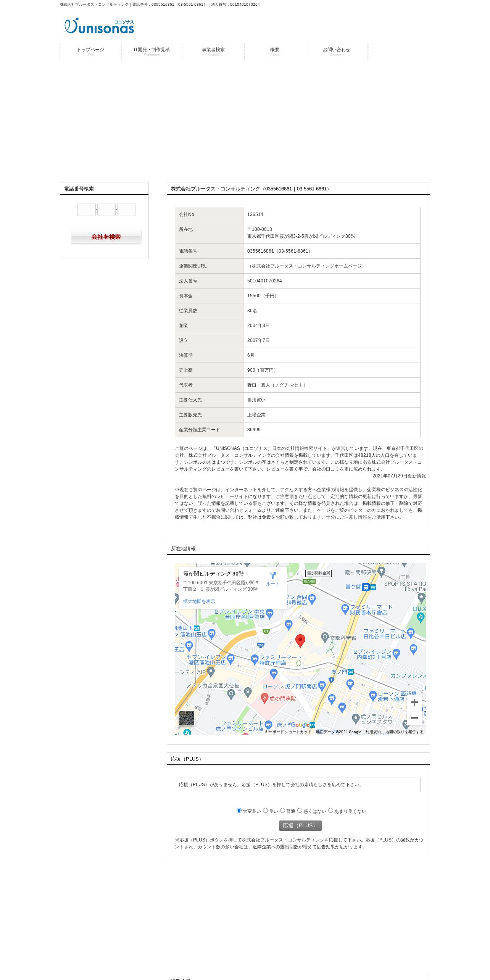Click the route directions icon on the map card
The image size is (490, 980).
tap(272, 575)
